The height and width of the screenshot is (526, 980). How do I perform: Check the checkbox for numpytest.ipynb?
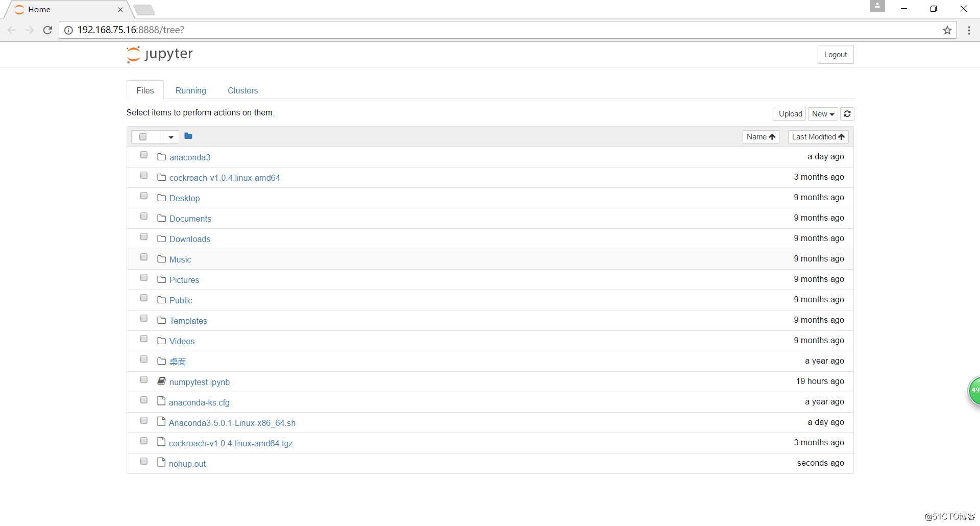pyautogui.click(x=143, y=379)
